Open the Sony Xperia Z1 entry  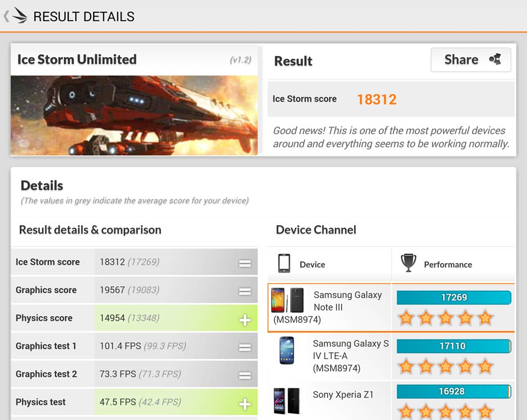point(330,400)
